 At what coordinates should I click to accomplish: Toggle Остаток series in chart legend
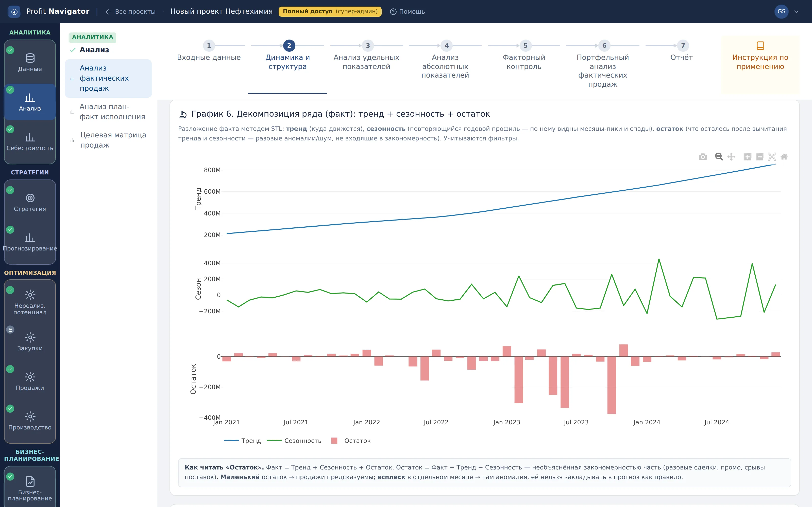351,441
